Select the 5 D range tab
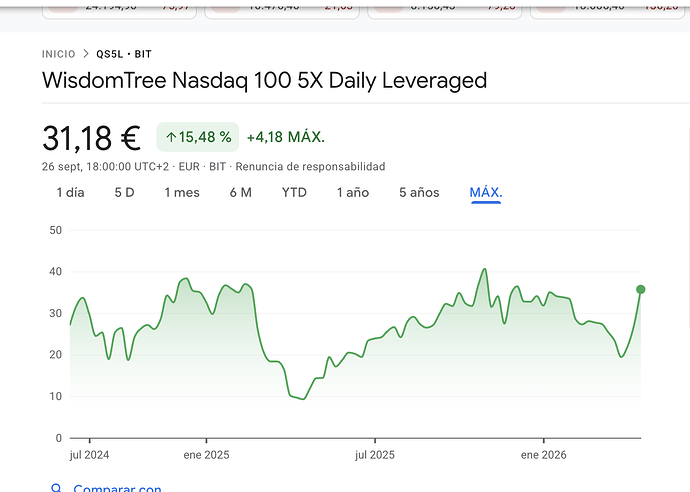The image size is (690, 492). 125,192
